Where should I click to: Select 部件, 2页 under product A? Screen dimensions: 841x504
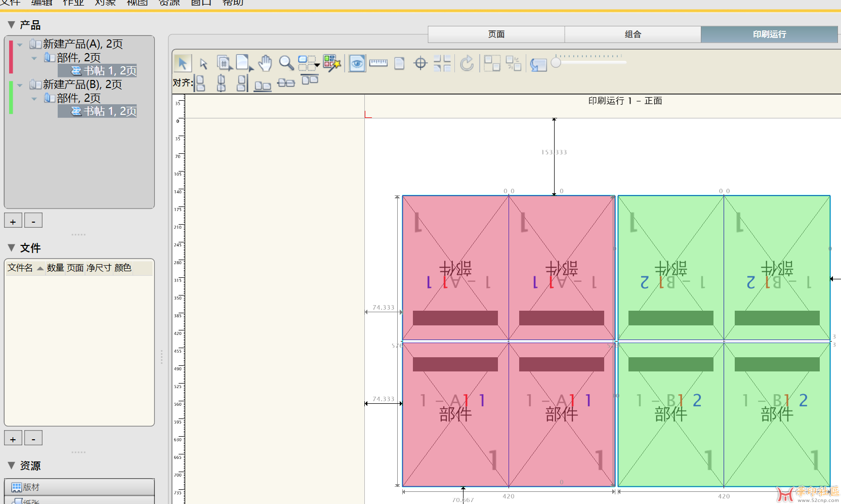78,58
